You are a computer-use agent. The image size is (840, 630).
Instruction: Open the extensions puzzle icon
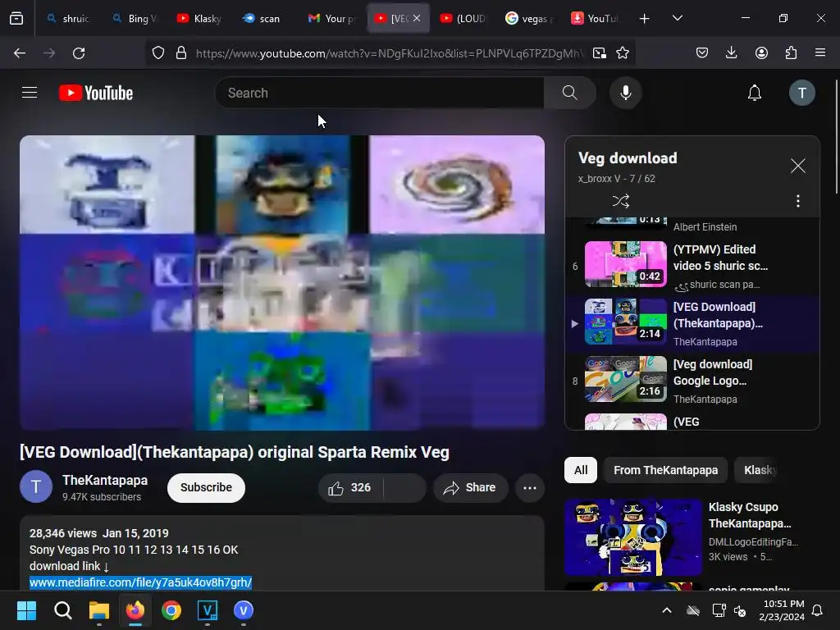pyautogui.click(x=791, y=53)
